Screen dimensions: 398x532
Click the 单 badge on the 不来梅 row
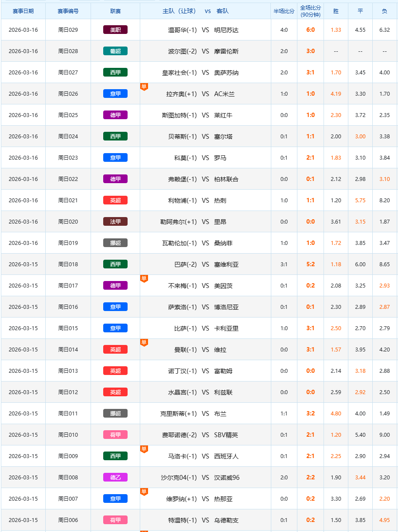click(x=144, y=279)
